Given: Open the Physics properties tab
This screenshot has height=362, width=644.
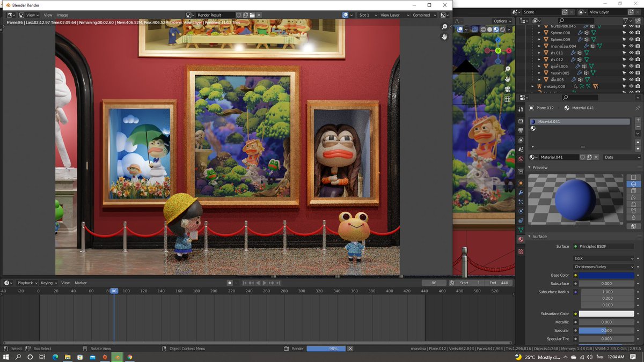Looking at the screenshot, I should coord(521,211).
